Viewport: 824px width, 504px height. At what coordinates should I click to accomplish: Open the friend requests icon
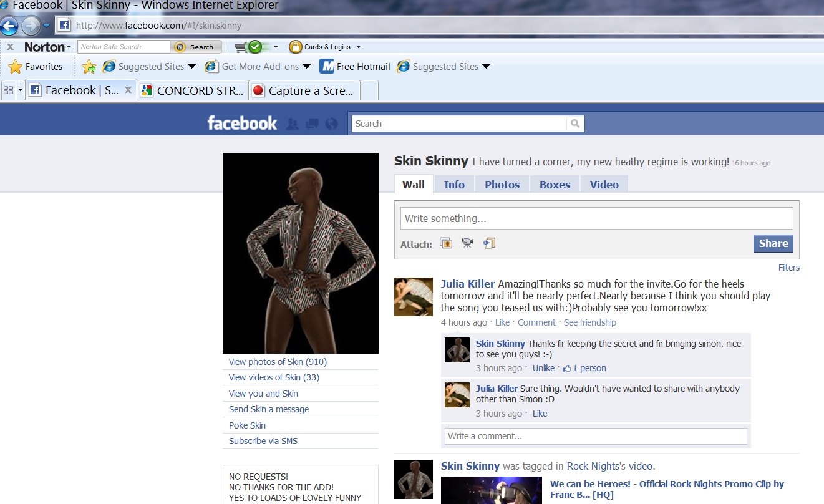(292, 124)
